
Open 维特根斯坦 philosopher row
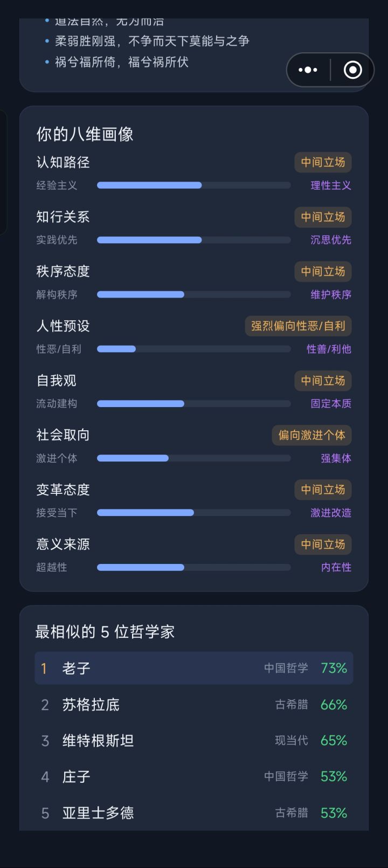tap(194, 741)
